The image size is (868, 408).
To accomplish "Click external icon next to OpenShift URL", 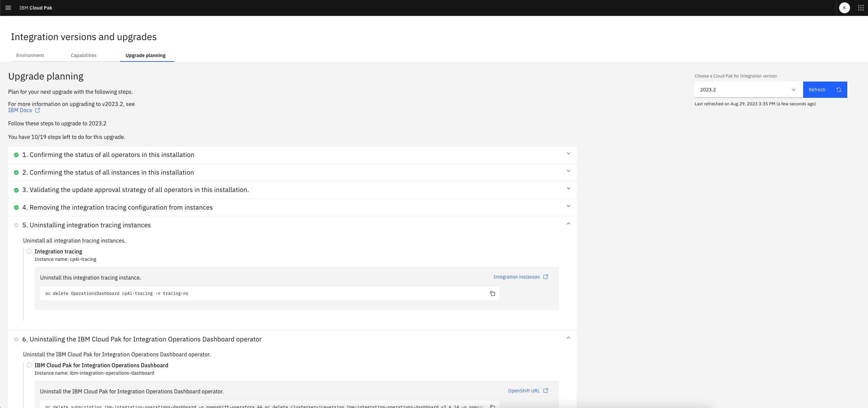I will click(546, 391).
